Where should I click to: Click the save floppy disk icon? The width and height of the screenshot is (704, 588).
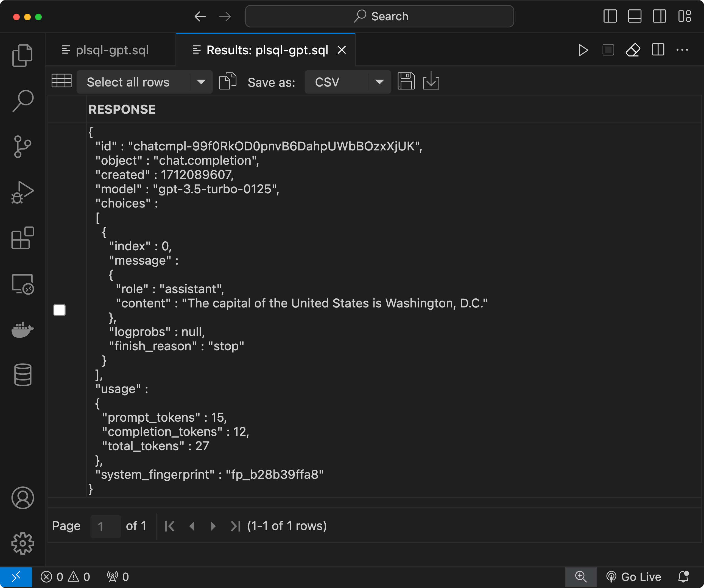click(x=406, y=82)
